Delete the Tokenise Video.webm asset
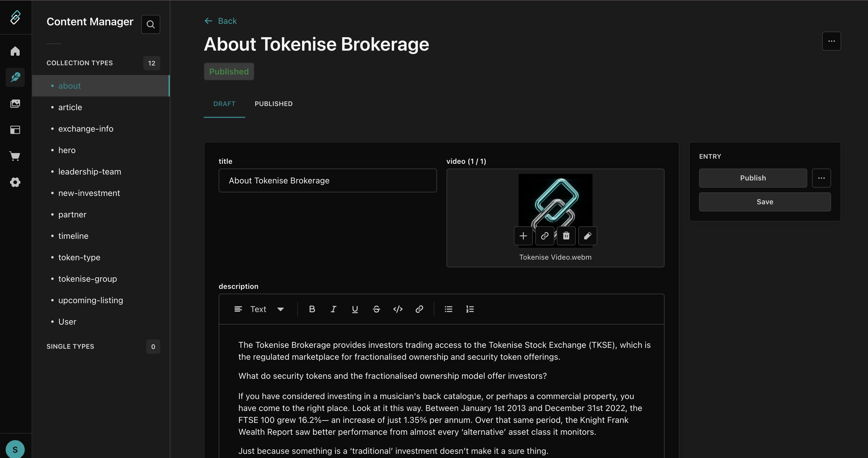Viewport: 868px width, 458px height. click(x=566, y=236)
